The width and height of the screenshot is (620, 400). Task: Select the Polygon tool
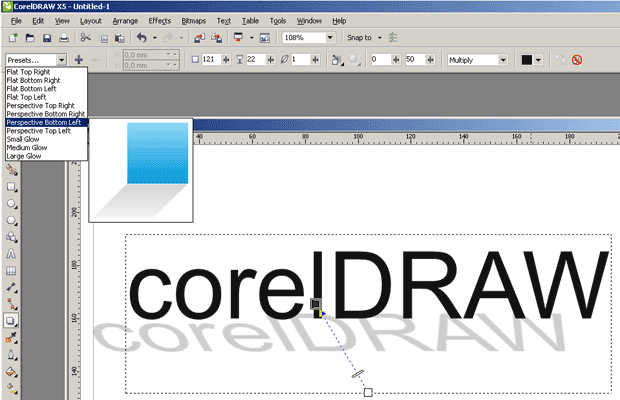11,220
